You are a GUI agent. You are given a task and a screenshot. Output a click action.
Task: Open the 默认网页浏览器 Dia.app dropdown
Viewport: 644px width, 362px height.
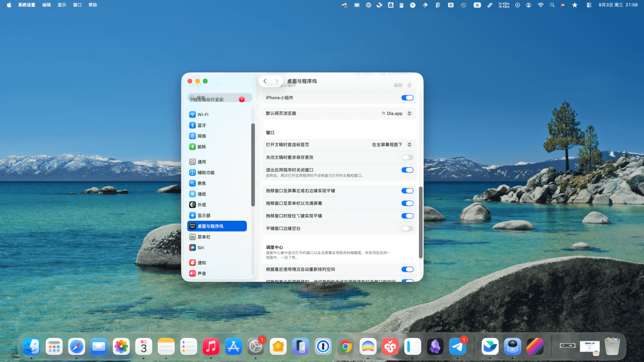[396, 113]
